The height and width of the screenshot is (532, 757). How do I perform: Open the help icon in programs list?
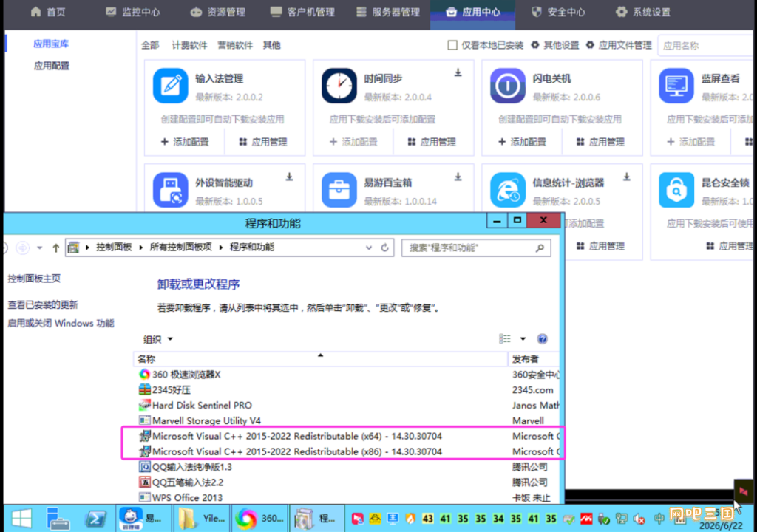click(x=542, y=339)
